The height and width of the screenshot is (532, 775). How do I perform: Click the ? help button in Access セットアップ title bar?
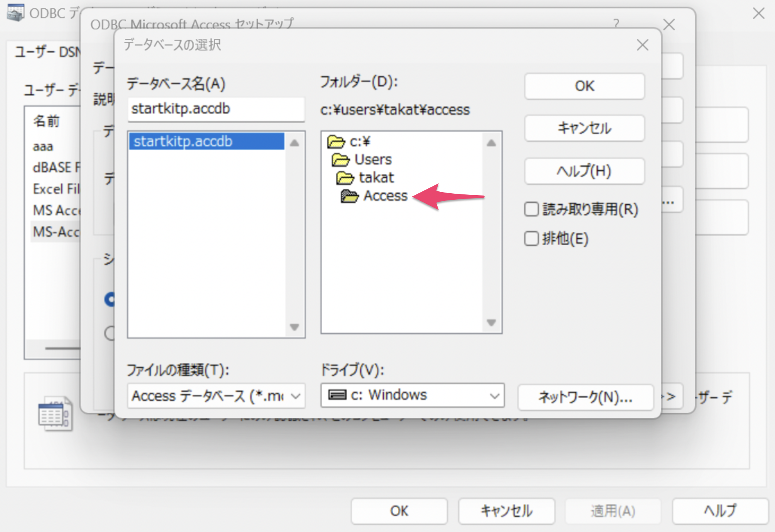coord(616,24)
